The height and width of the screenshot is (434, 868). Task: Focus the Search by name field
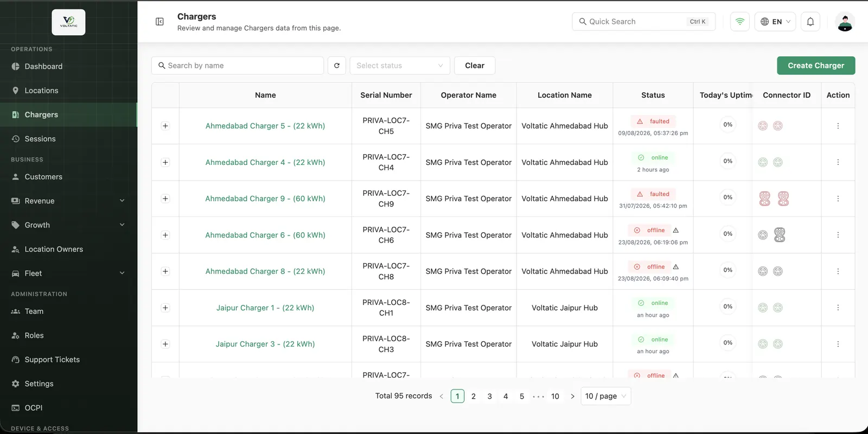click(x=238, y=66)
